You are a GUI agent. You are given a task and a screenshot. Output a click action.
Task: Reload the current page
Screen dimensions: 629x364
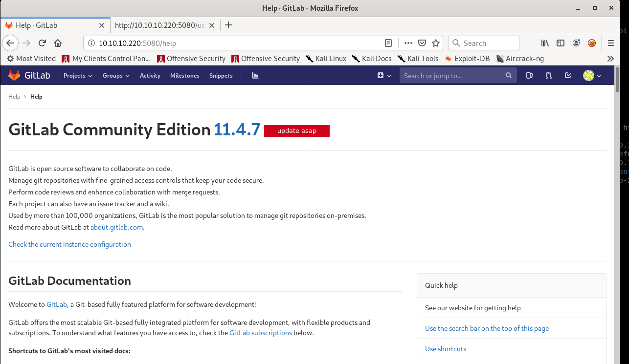[x=42, y=43]
